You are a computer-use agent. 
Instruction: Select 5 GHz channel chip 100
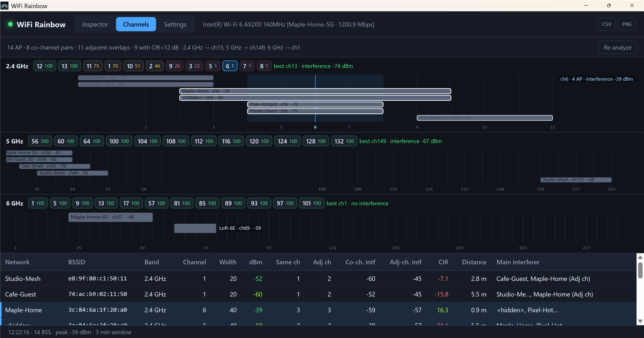[x=119, y=141]
